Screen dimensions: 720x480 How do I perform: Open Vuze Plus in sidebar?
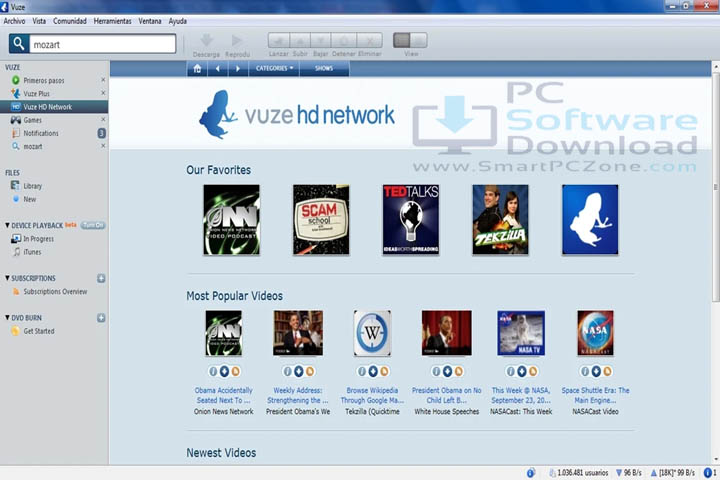[37, 94]
